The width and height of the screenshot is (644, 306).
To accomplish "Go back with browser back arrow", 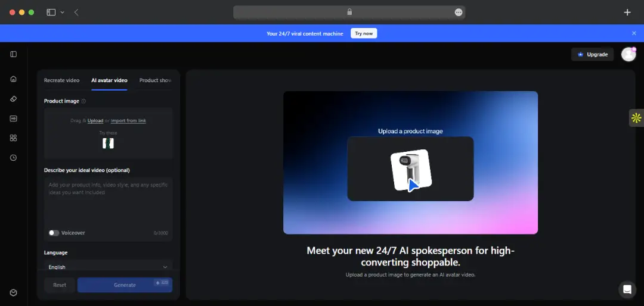I will click(x=76, y=13).
